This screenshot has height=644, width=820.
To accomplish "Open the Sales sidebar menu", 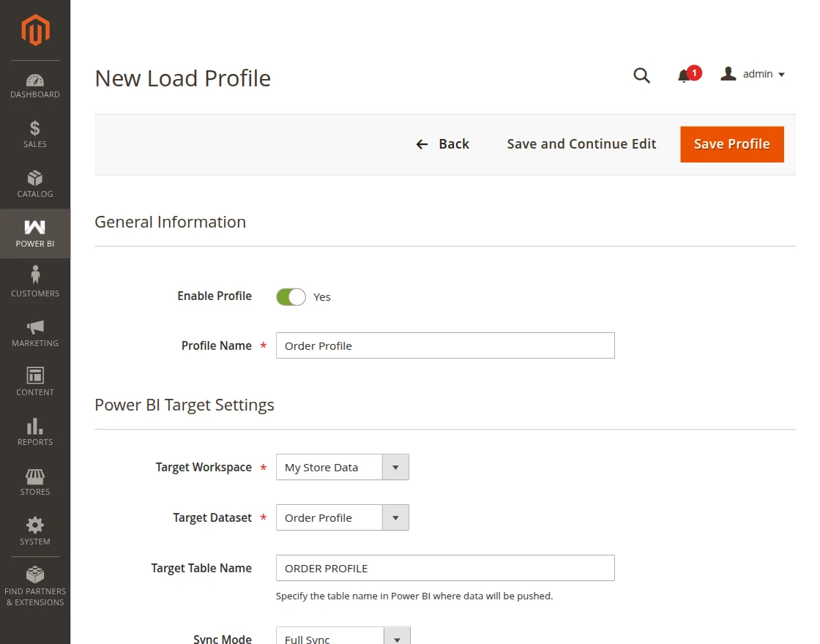I will coord(35,135).
